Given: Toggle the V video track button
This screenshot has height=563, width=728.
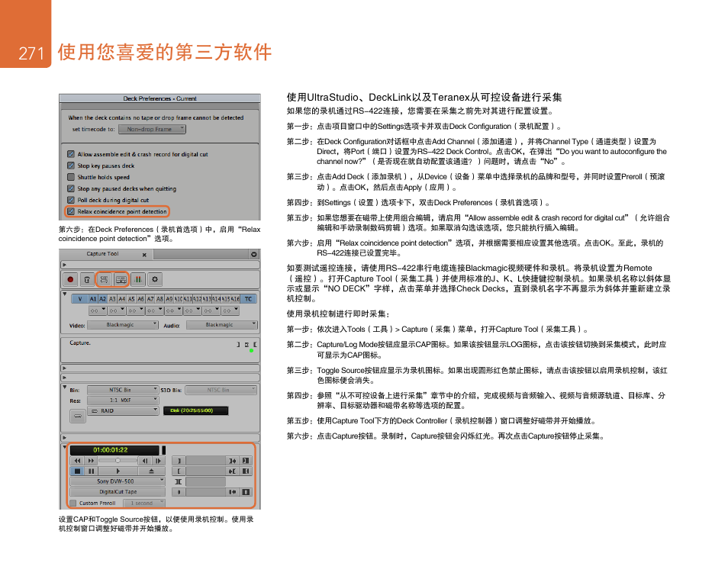Looking at the screenshot, I should [x=80, y=299].
